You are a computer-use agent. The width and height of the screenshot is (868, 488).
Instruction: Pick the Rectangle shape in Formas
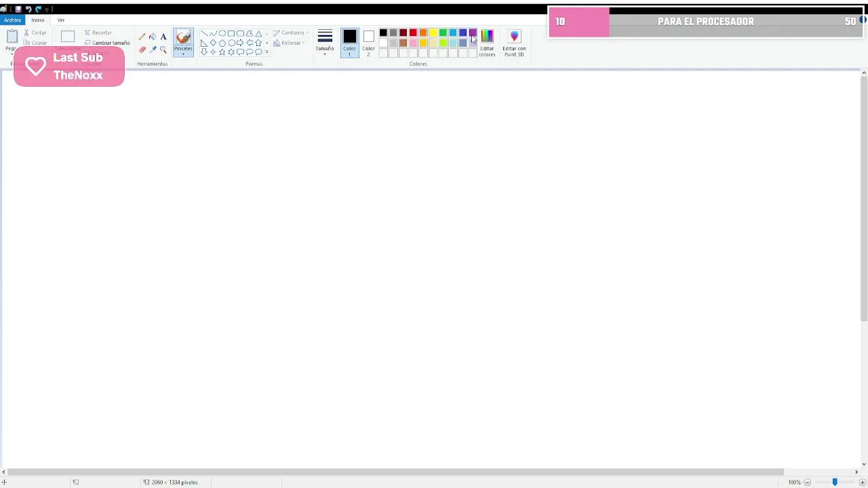[x=231, y=33]
